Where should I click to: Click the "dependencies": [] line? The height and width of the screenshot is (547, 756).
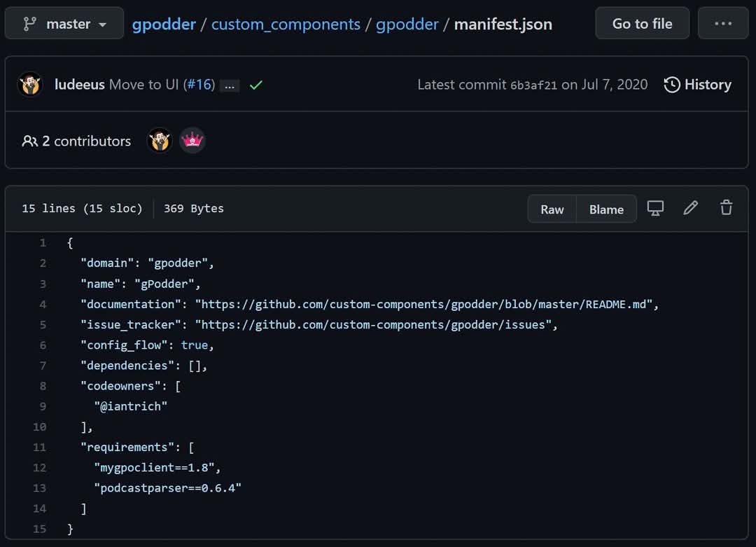pyautogui.click(x=143, y=366)
